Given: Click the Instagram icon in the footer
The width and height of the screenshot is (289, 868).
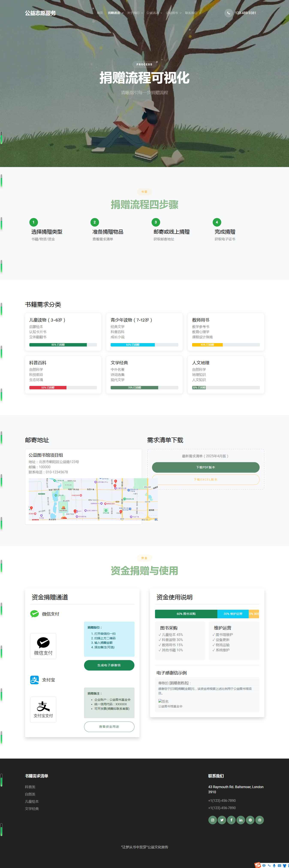Looking at the screenshot, I should tap(212, 820).
